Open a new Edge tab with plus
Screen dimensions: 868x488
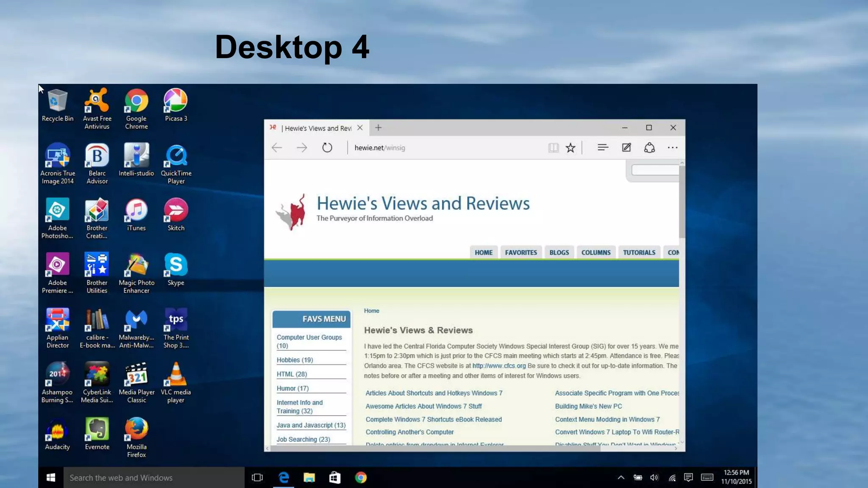(x=378, y=128)
